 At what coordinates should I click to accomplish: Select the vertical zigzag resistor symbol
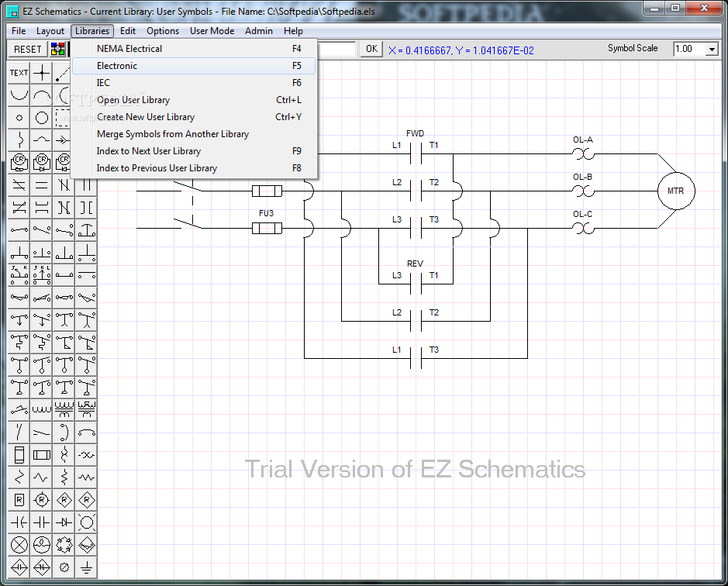click(64, 477)
